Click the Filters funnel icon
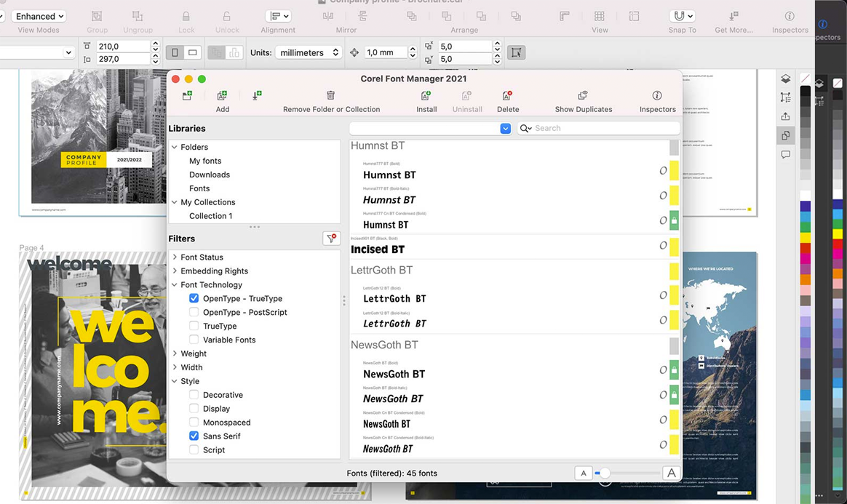The height and width of the screenshot is (504, 847). [331, 238]
